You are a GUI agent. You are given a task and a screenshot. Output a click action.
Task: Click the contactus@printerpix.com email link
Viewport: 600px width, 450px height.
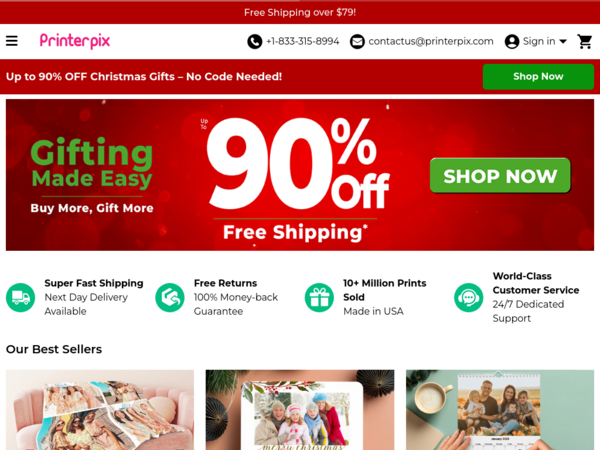coord(431,41)
